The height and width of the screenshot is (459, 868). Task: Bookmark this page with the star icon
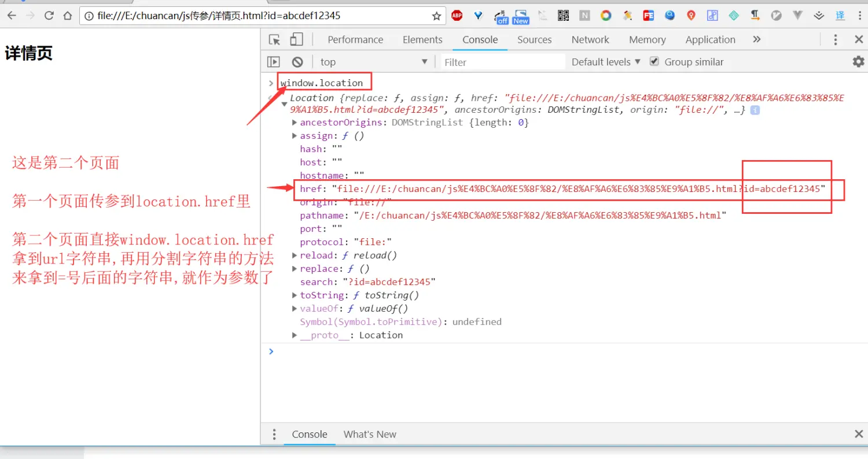(436, 16)
